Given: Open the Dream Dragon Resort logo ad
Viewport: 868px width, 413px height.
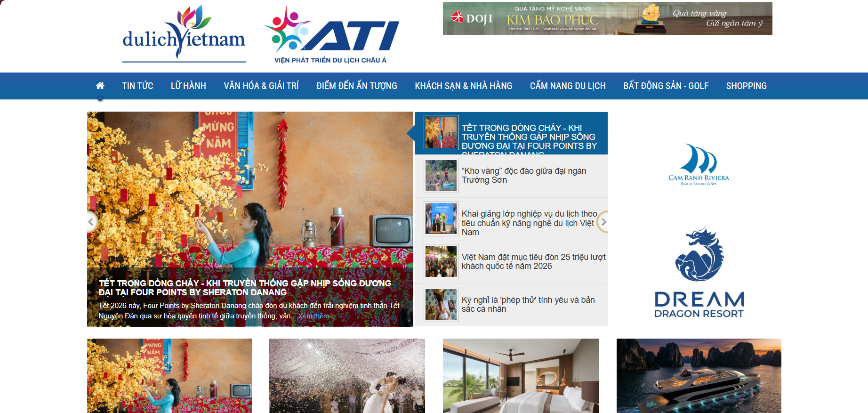Looking at the screenshot, I should (699, 272).
